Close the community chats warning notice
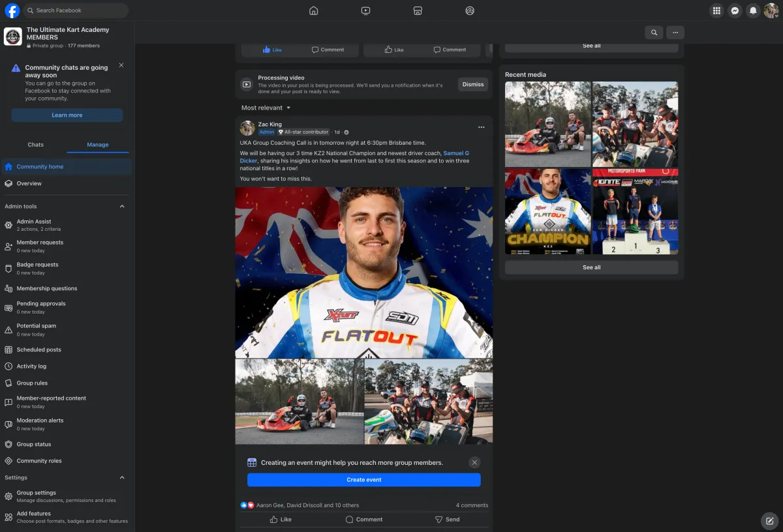The height and width of the screenshot is (532, 783). pos(121,65)
